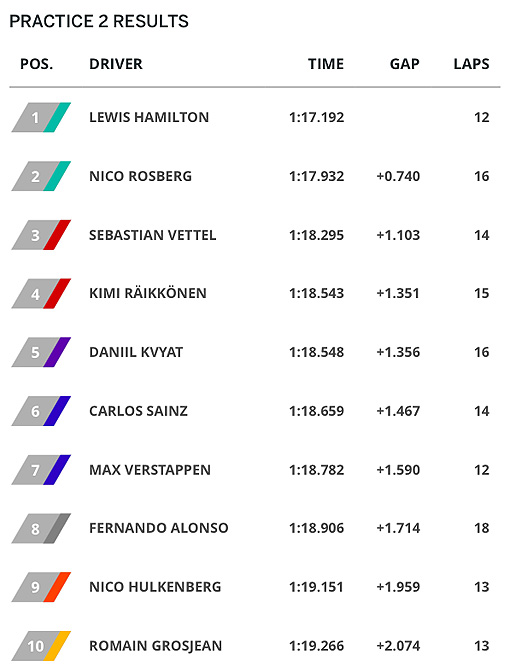
Task: Sort by the GAP column header
Action: click(405, 64)
